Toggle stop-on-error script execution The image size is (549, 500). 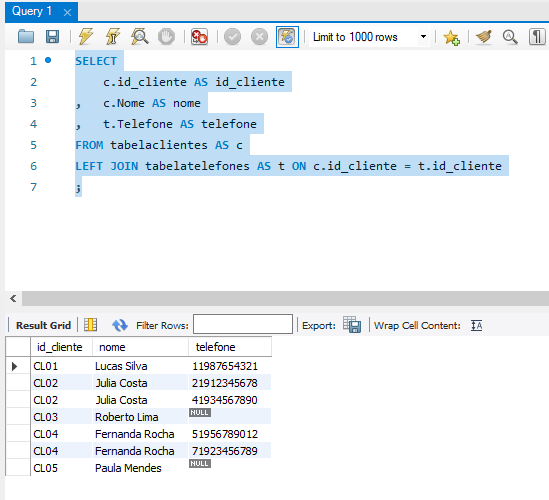199,36
